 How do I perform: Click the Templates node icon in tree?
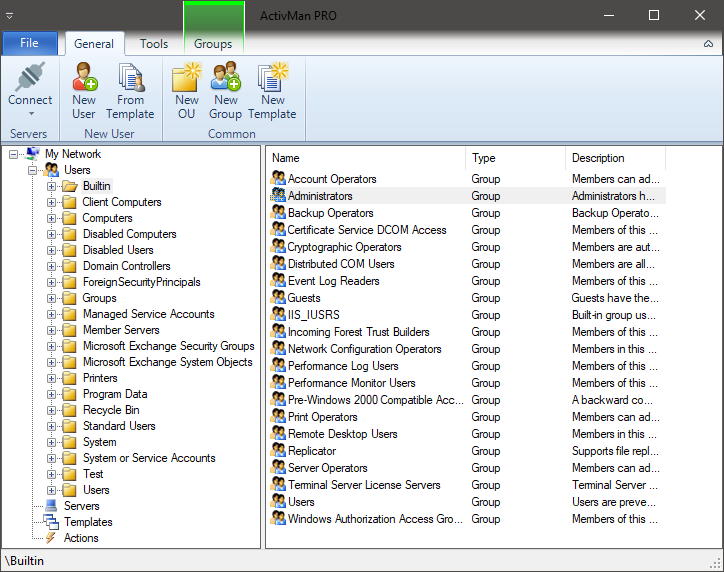pos(51,522)
